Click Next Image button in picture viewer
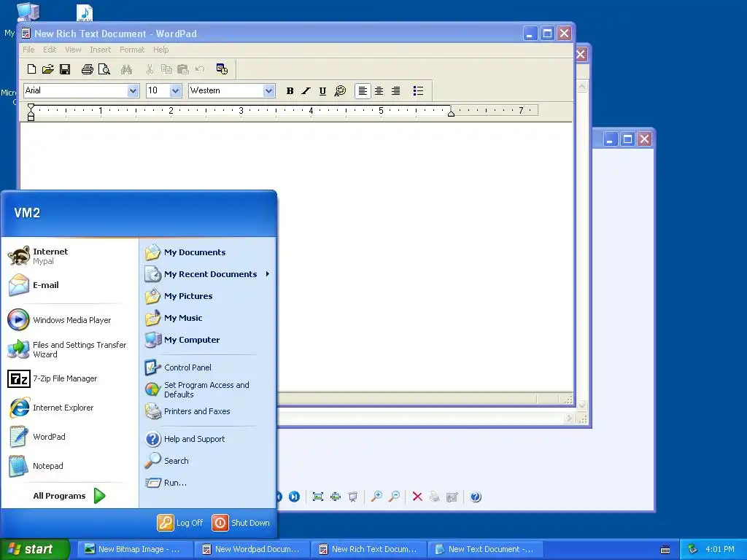The image size is (747, 560). point(294,497)
